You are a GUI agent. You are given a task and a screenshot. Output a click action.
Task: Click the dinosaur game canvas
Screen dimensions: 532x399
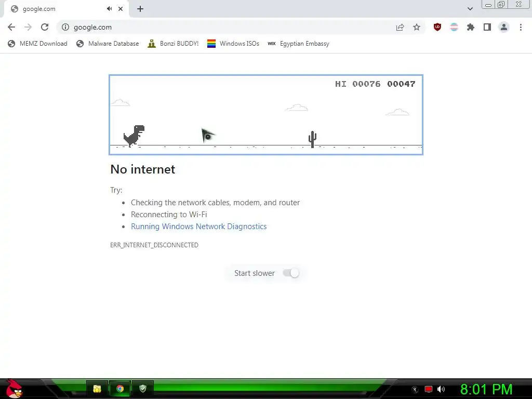[x=266, y=115]
